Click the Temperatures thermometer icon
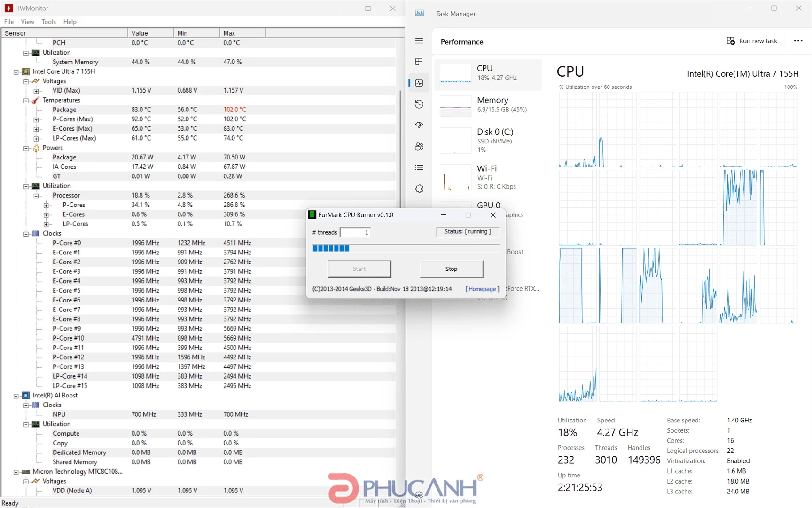The width and height of the screenshot is (812, 508). coord(36,100)
